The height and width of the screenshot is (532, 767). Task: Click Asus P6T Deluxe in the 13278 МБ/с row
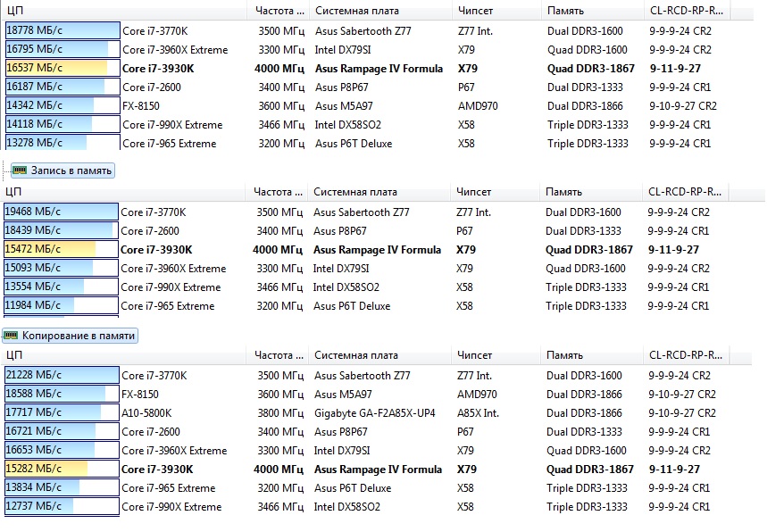[354, 144]
